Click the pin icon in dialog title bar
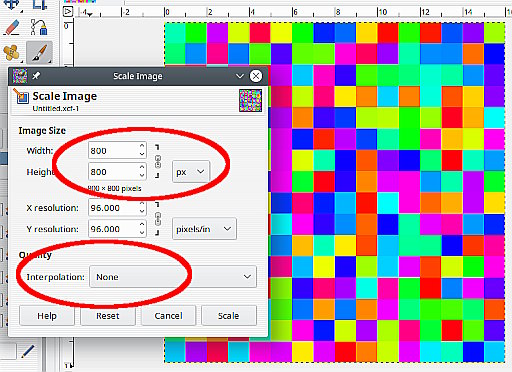512x372 pixels. click(36, 76)
